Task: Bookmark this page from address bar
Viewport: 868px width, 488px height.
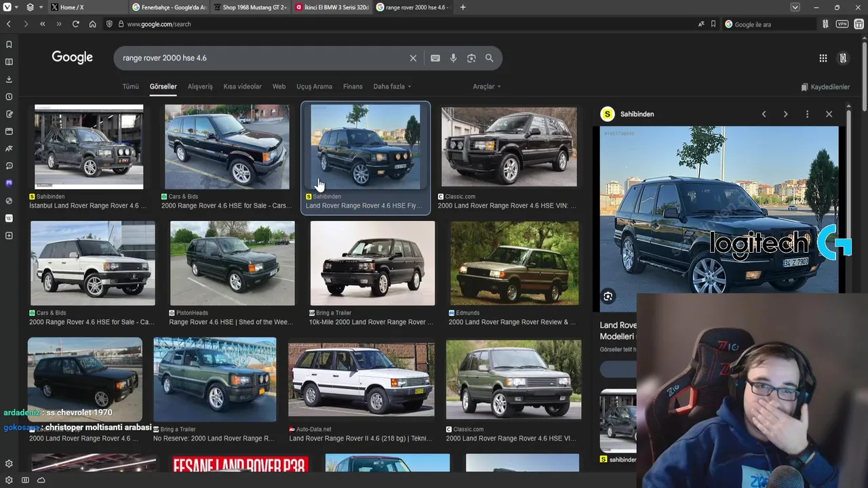Action: coord(713,24)
